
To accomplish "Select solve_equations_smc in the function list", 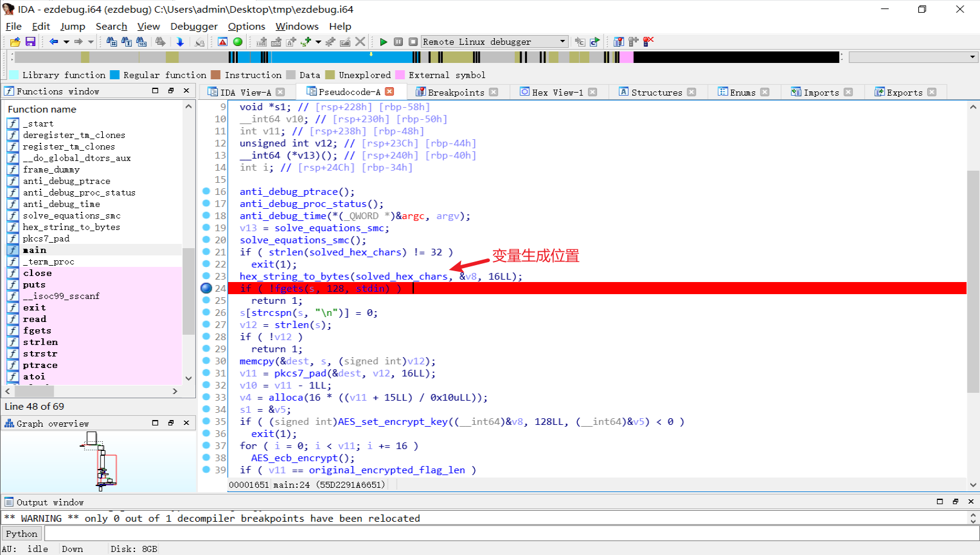I will pos(71,215).
